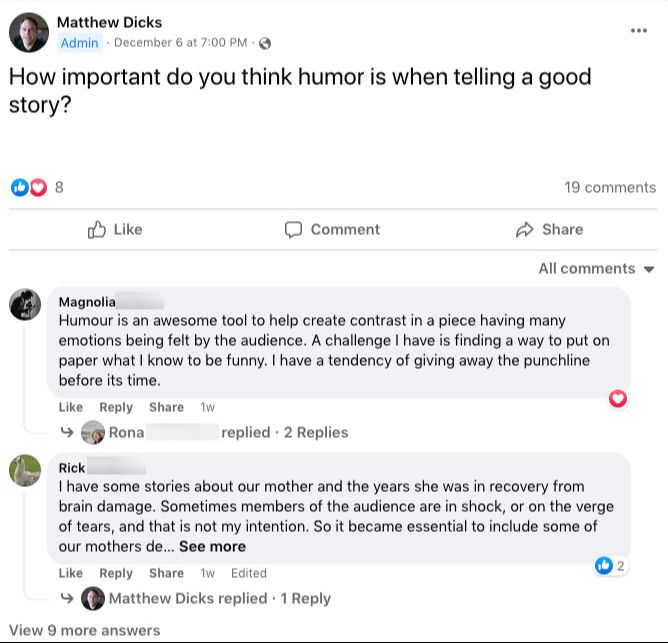This screenshot has width=668, height=643.
Task: Click the Share arrow icon
Action: (524, 230)
